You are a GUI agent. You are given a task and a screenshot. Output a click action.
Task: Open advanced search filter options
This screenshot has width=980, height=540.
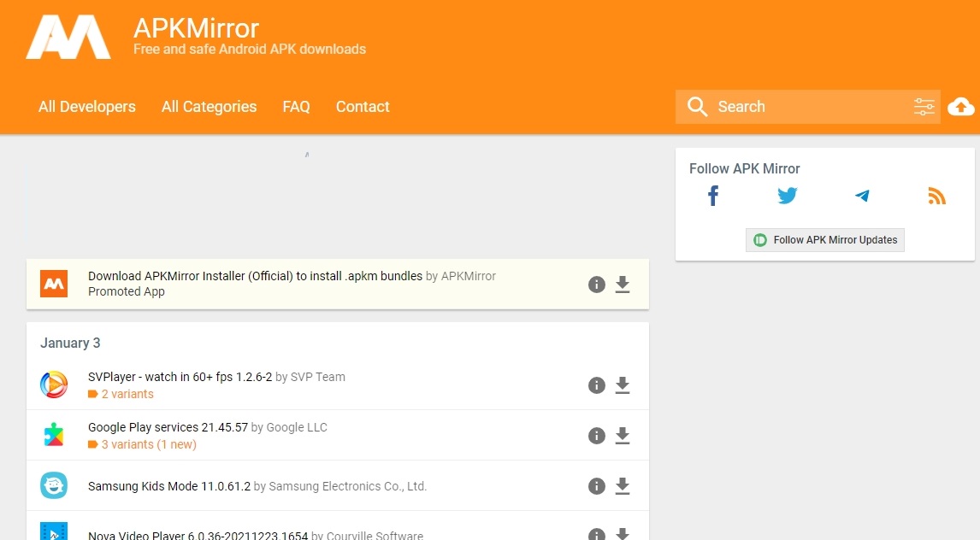924,107
